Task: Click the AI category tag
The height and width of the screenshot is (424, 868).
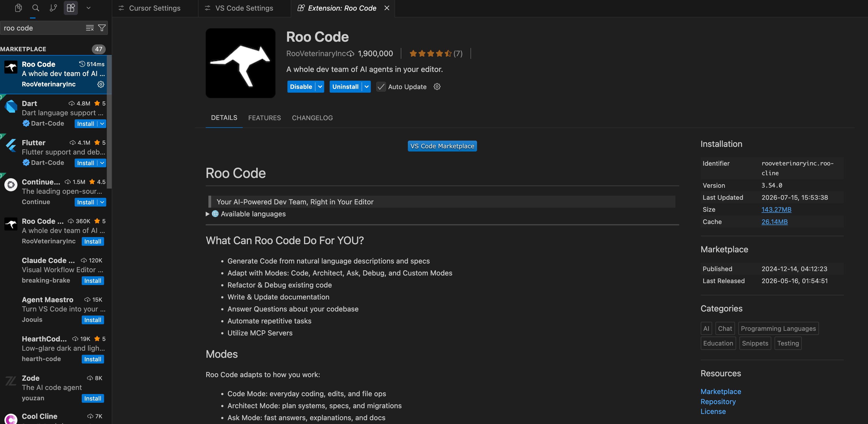Action: [706, 328]
